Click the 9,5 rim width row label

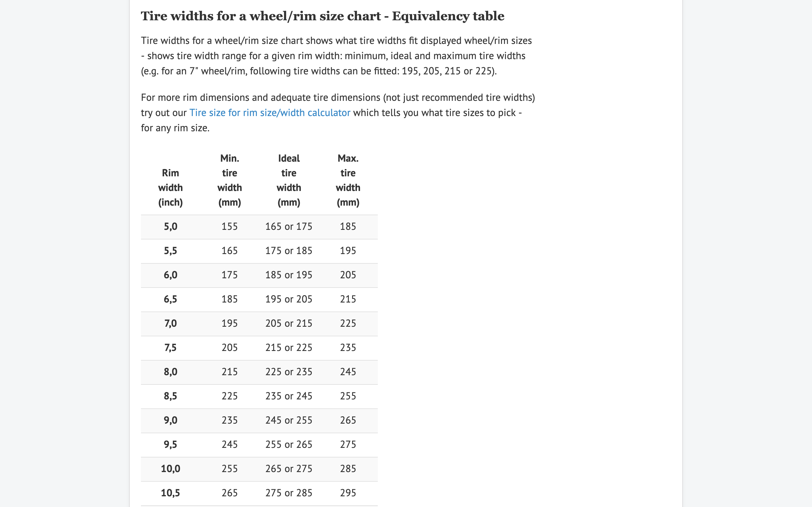171,445
